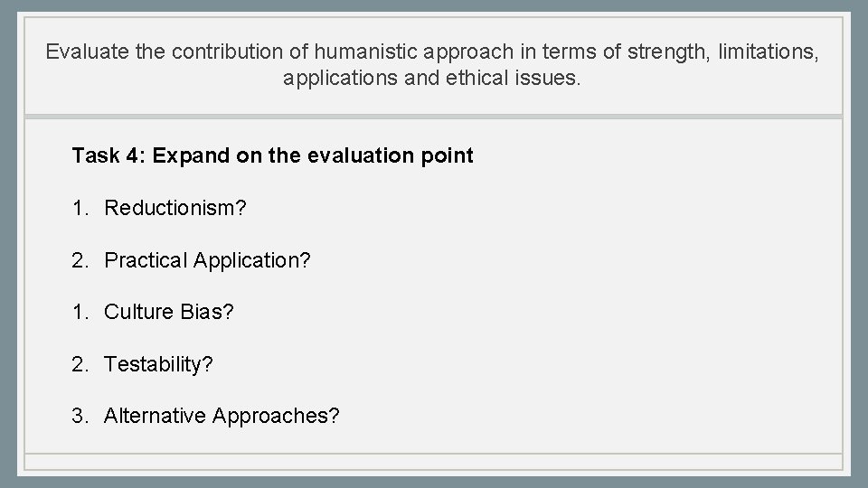
Task: Select the "Reductionism?" list item
Action: click(x=175, y=208)
